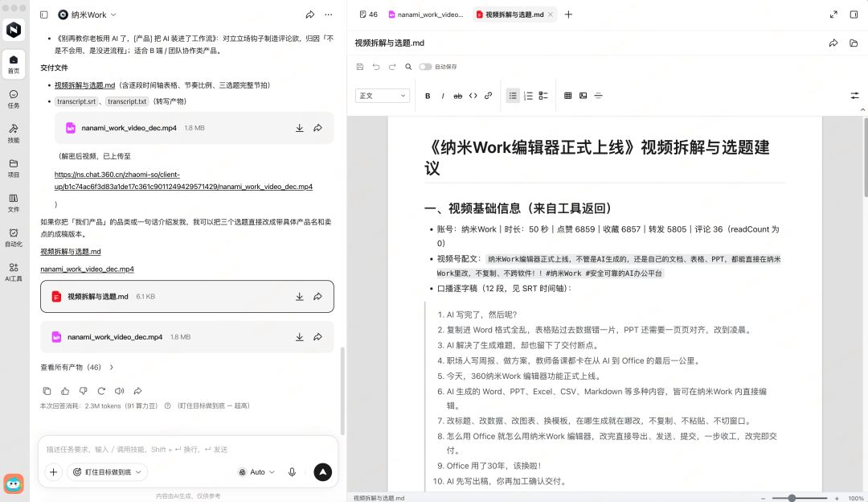Open 任务 in the left sidebar
The height and width of the screenshot is (502, 868).
pos(14,99)
